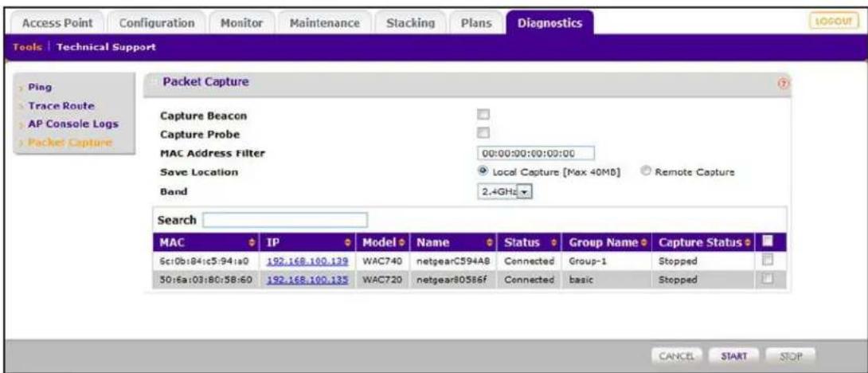Sort table by Model column arrows
Image resolution: width=868 pixels, height=373 pixels.
click(x=403, y=242)
